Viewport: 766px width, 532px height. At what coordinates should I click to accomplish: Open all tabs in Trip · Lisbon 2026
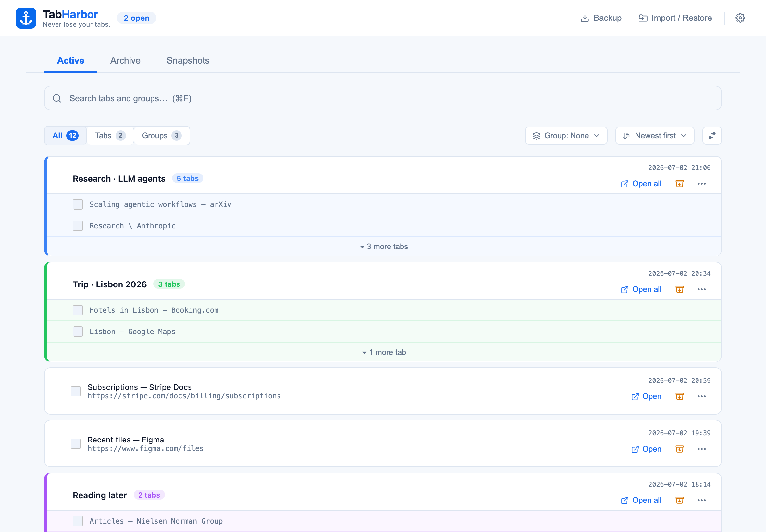(641, 289)
